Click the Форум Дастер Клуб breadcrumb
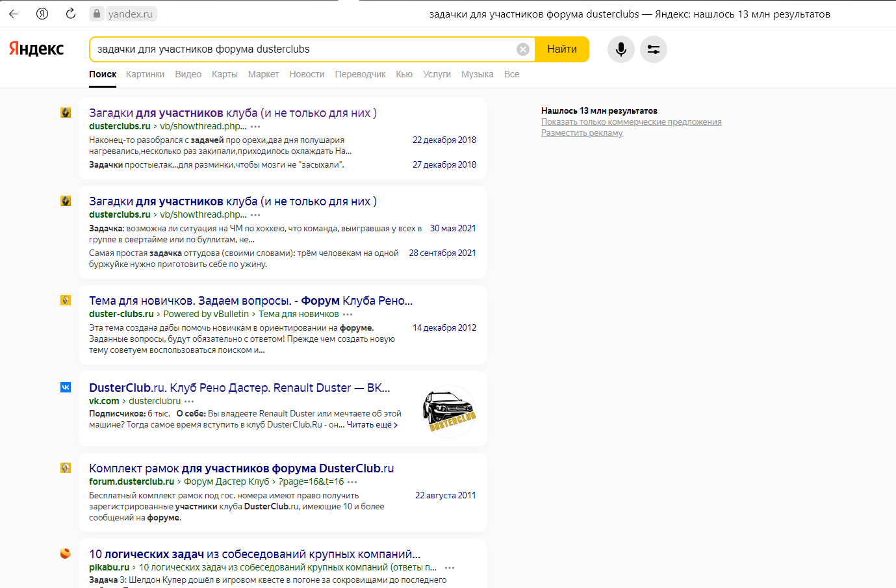 [x=226, y=481]
